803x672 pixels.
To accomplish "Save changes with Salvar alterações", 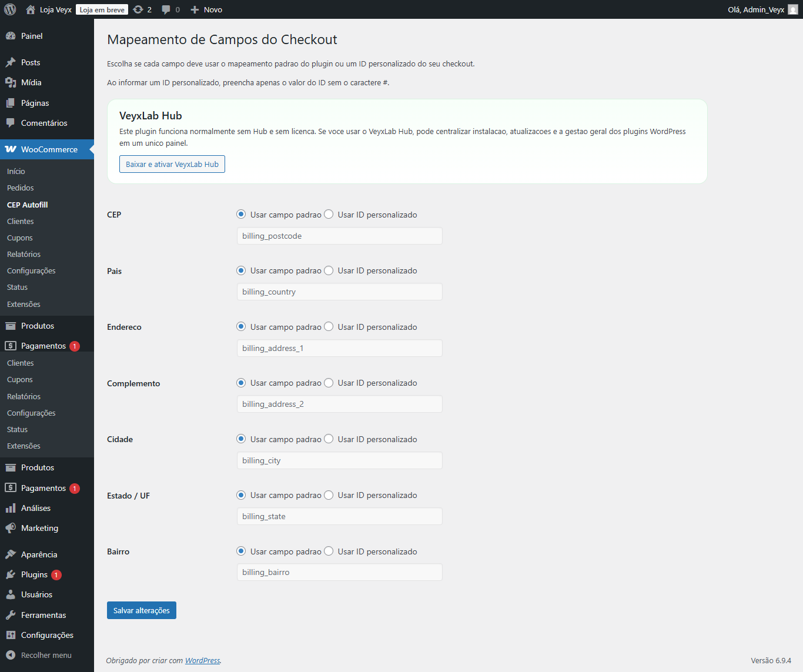I will (x=141, y=610).
